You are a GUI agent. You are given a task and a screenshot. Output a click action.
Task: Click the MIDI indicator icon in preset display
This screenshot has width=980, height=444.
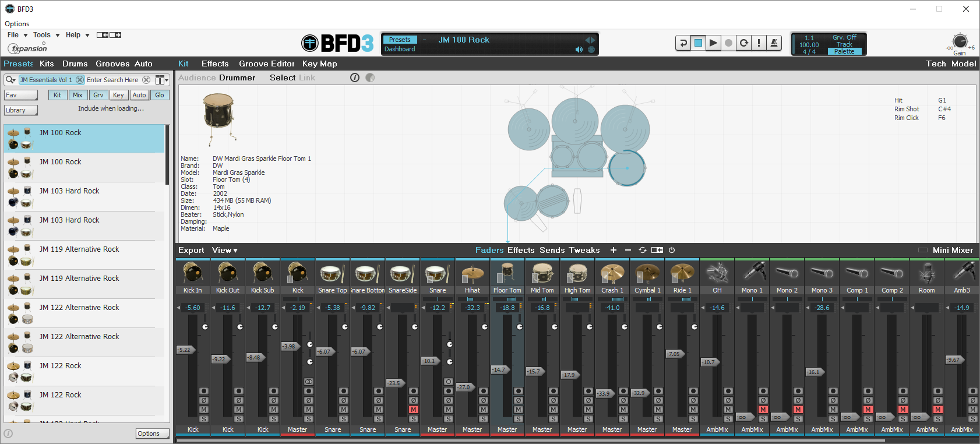(591, 50)
